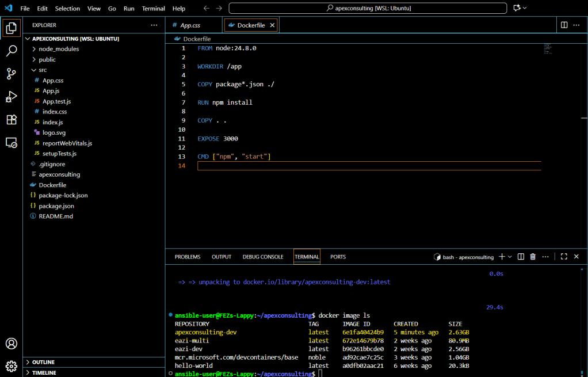588x377 pixels.
Task: Toggle maximized terminal panel size
Action: [564, 257]
